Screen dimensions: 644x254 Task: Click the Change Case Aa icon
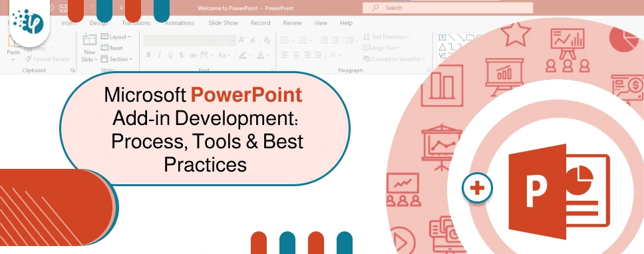point(222,55)
